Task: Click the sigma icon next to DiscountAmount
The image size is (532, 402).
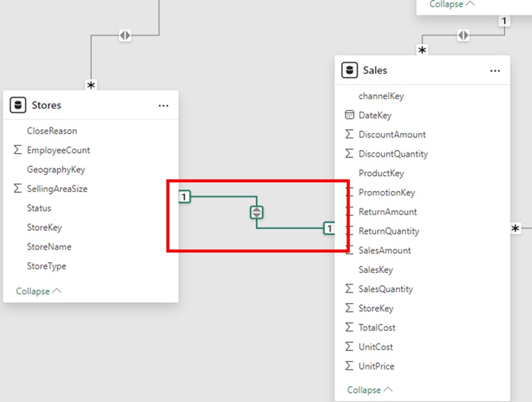Action: tap(349, 135)
